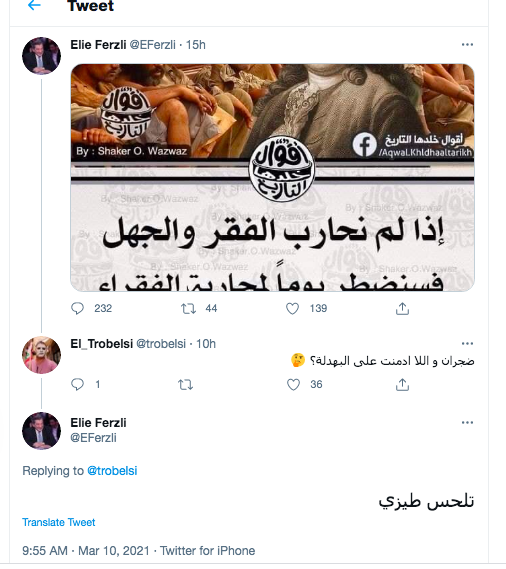Open more options on the 15h tweet

tap(467, 45)
